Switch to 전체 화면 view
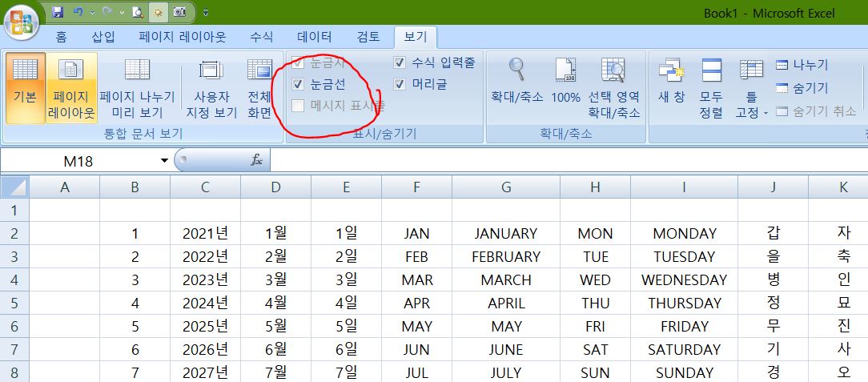 (259, 88)
